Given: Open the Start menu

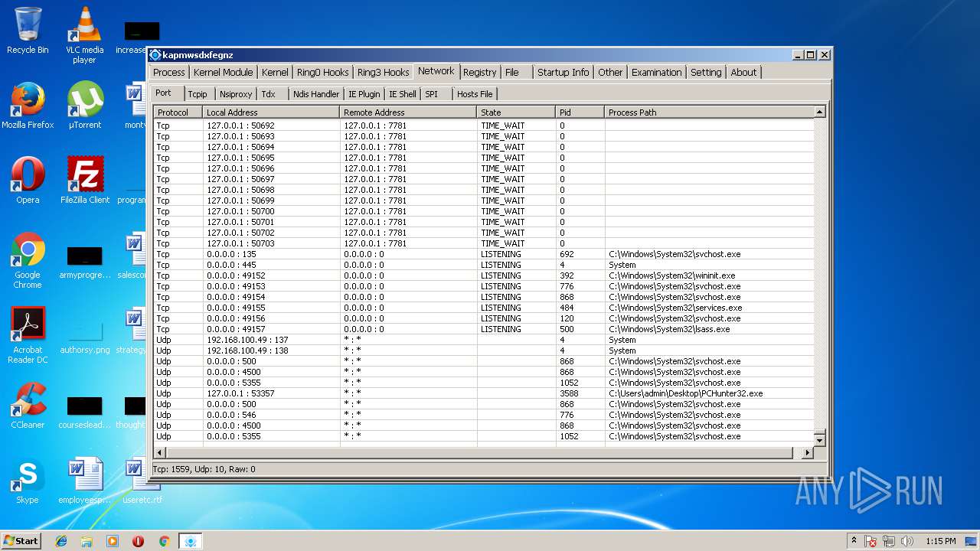Looking at the screenshot, I should tap(21, 541).
